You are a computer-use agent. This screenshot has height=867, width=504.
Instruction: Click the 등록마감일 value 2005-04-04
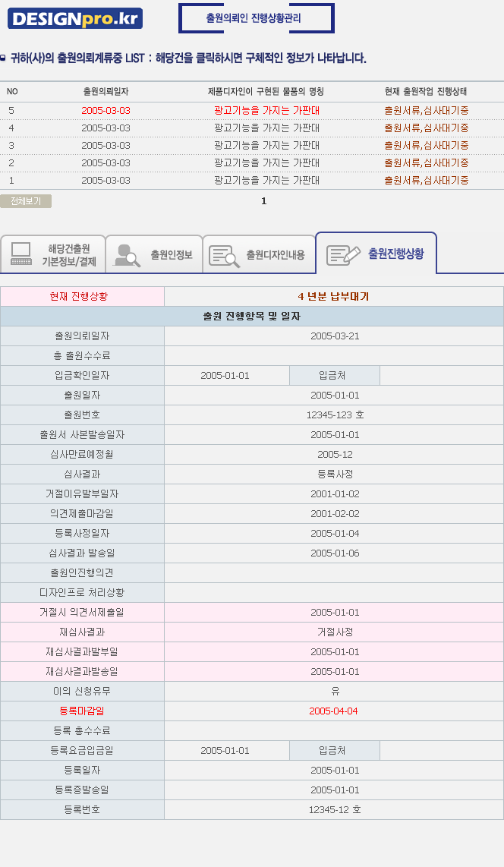[x=333, y=711]
